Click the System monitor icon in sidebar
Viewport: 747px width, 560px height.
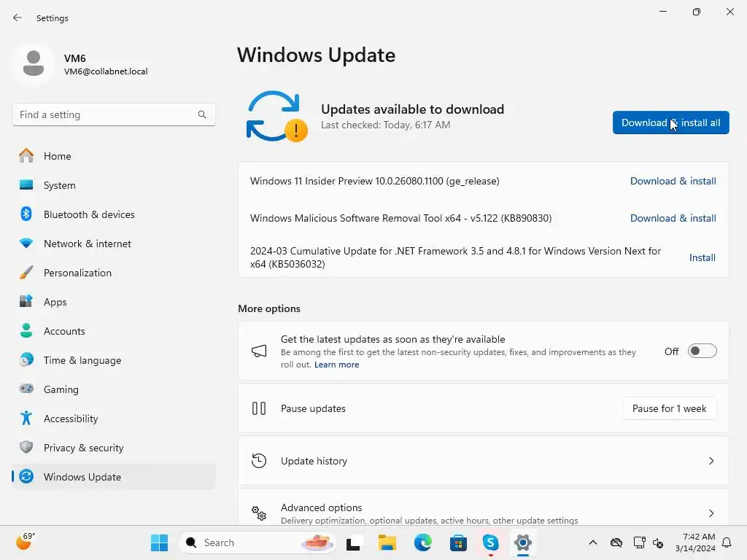(26, 184)
